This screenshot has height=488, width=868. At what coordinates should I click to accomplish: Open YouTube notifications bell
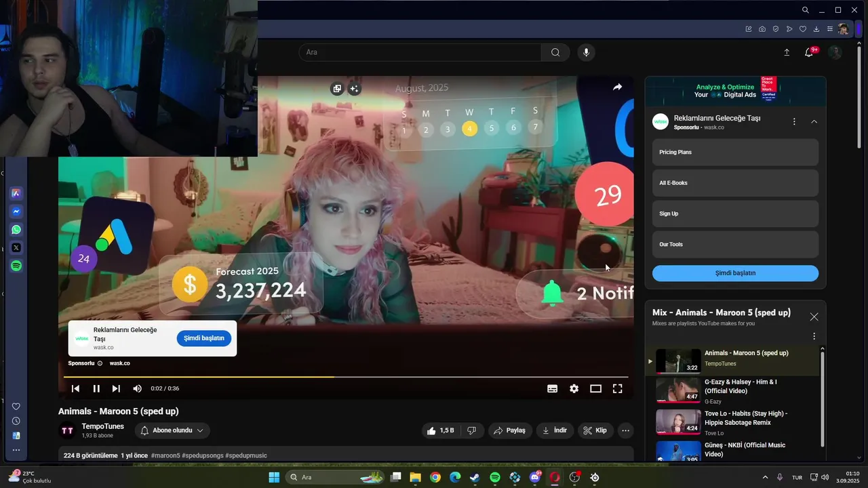point(809,52)
